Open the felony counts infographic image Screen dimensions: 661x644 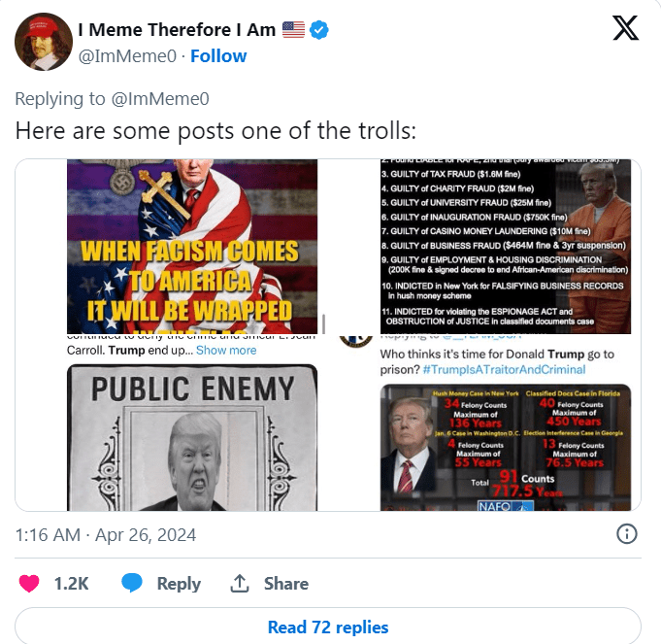coord(506,448)
